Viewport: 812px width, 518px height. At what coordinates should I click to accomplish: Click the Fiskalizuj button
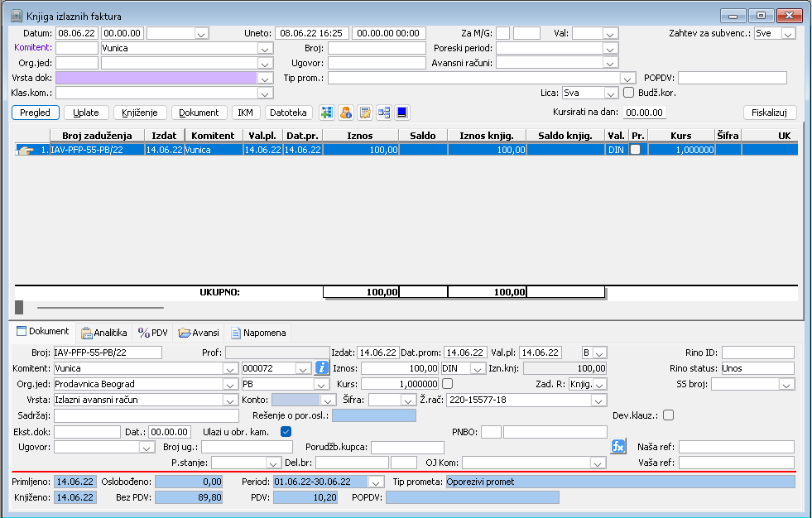pyautogui.click(x=770, y=113)
